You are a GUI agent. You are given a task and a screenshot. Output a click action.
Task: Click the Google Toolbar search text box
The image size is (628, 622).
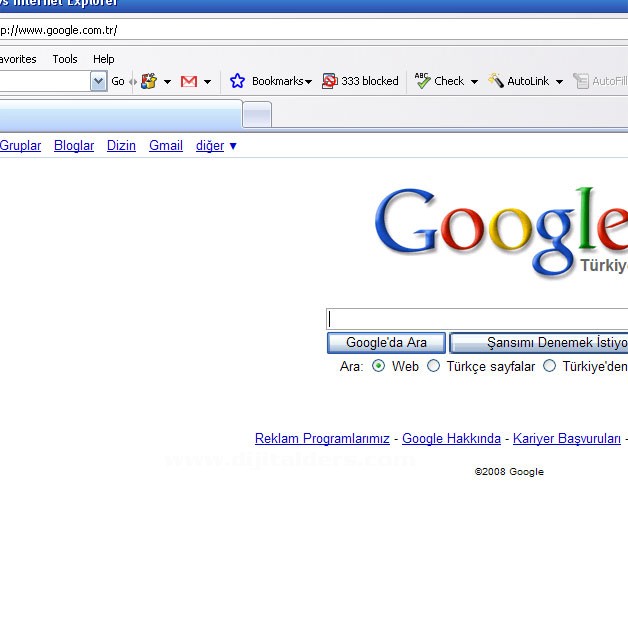coord(45,81)
